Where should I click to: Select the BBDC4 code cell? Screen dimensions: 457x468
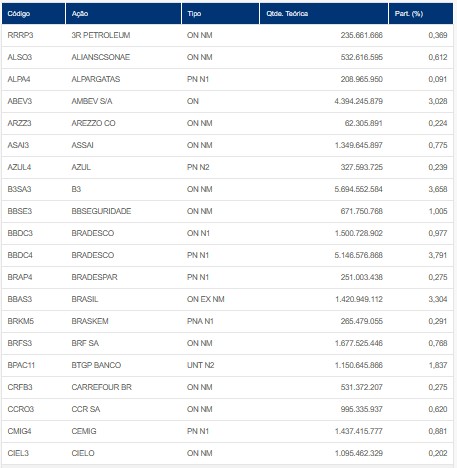pyautogui.click(x=20, y=255)
